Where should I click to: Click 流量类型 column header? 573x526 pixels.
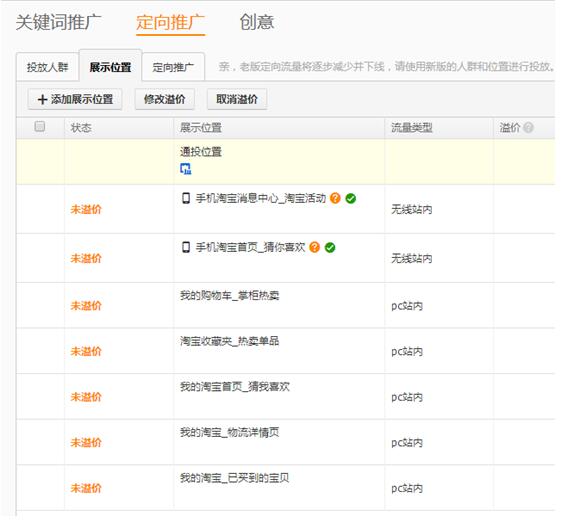(412, 128)
